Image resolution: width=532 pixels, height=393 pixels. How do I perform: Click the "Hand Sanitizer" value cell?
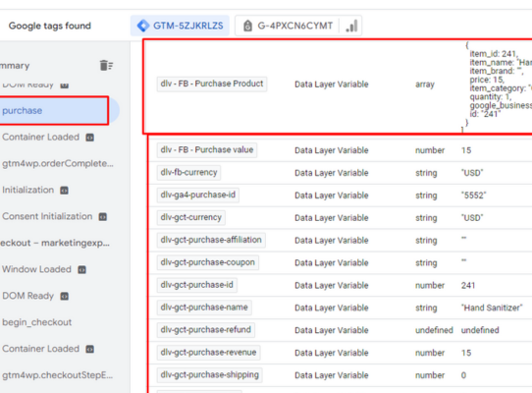[x=492, y=308]
